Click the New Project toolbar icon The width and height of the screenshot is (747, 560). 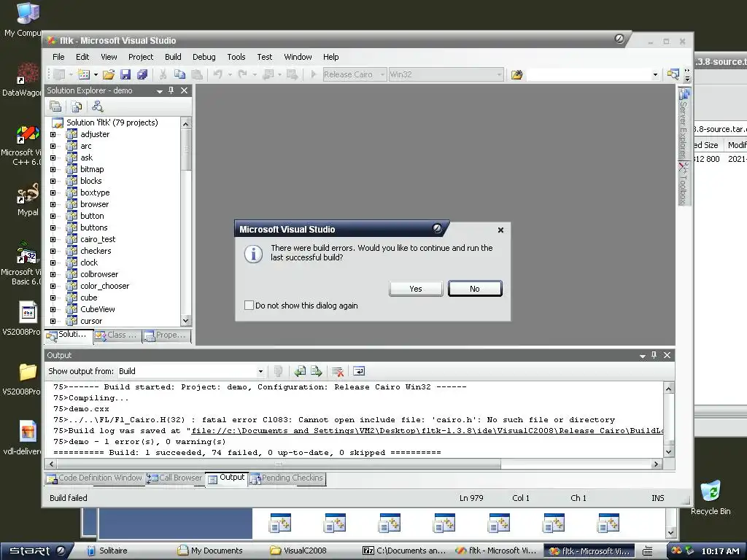click(x=60, y=74)
